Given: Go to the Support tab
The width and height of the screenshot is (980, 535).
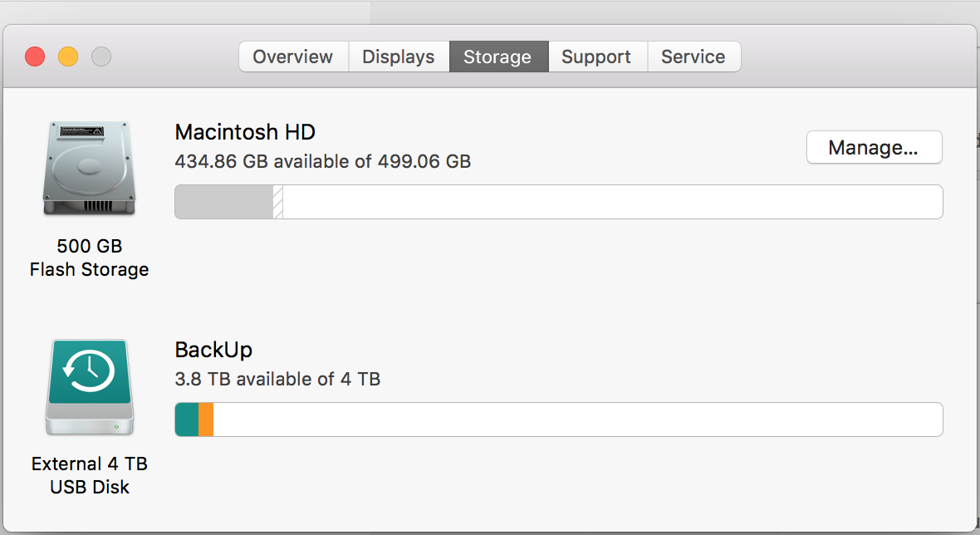Looking at the screenshot, I should point(597,56).
